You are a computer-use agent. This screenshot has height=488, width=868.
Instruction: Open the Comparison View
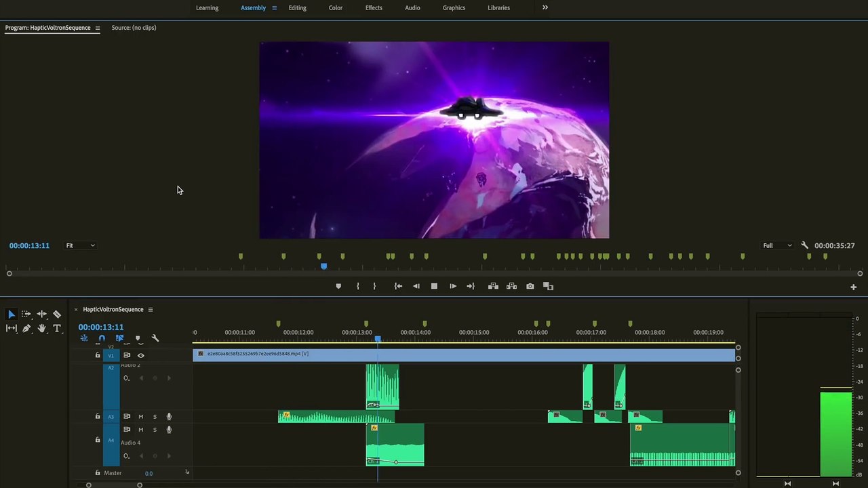point(549,286)
